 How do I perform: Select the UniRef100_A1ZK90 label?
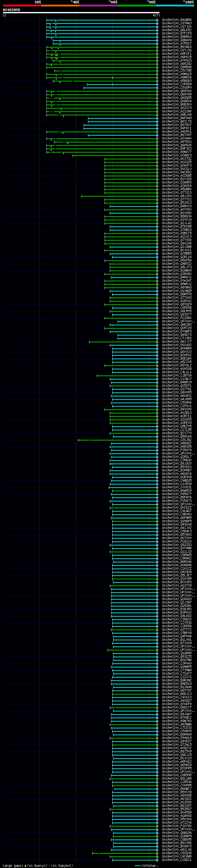tap(177, 802)
